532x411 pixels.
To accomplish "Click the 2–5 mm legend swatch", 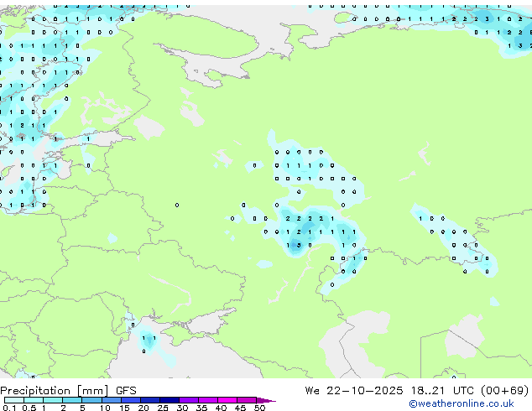I will (x=72, y=400).
